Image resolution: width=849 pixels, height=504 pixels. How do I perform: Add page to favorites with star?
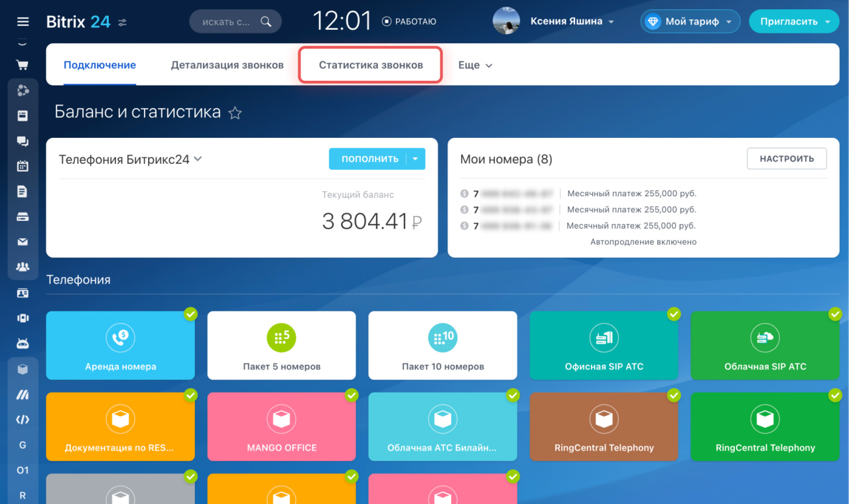coord(235,113)
